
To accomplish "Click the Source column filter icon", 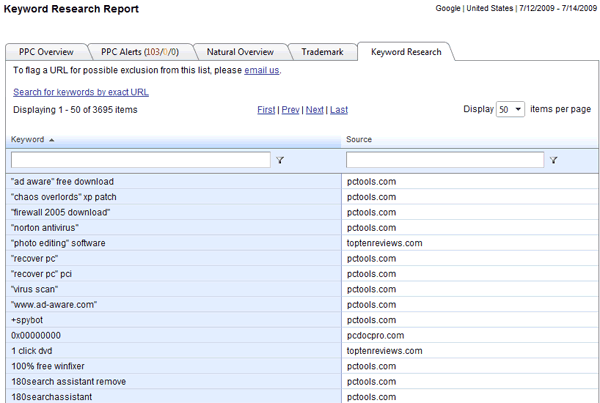I will [x=553, y=160].
